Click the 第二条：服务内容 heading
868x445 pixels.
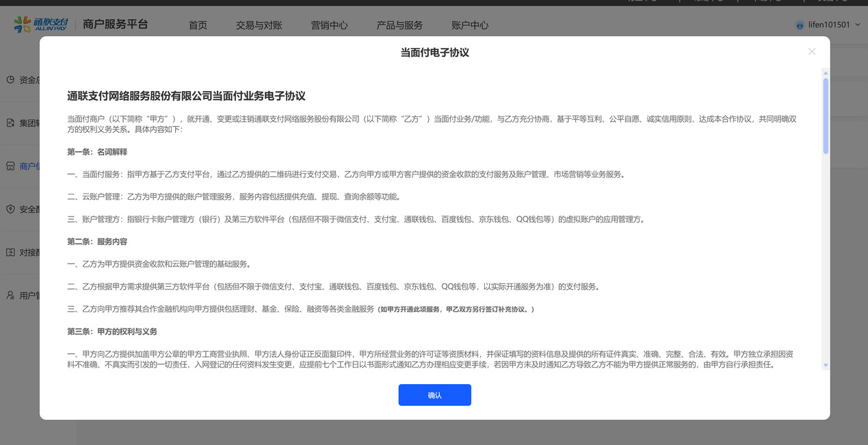click(x=97, y=242)
